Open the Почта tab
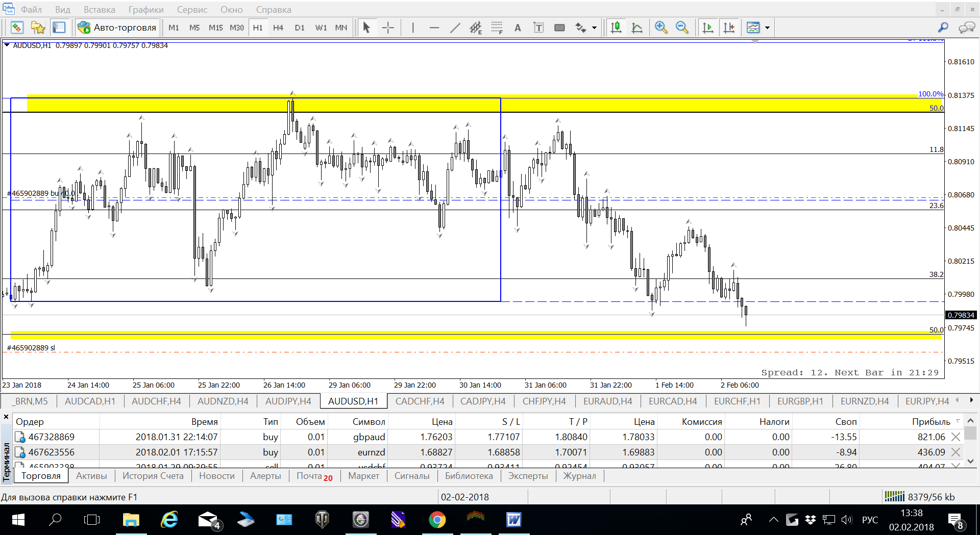The width and height of the screenshot is (980, 535). click(x=314, y=476)
